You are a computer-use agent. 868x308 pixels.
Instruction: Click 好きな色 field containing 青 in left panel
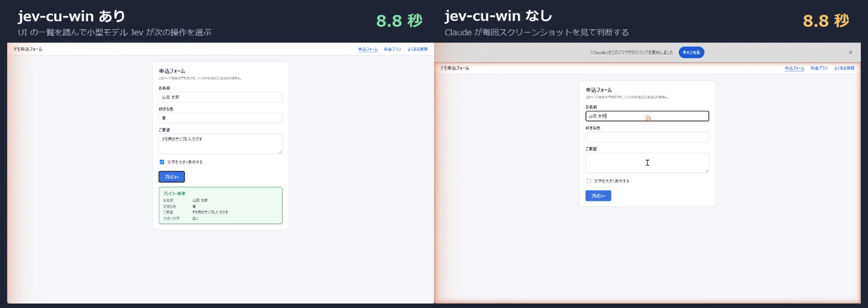coord(220,118)
